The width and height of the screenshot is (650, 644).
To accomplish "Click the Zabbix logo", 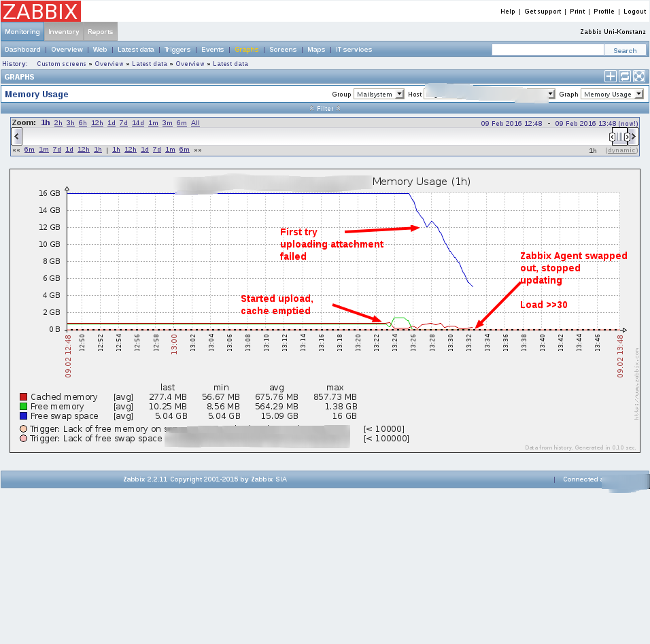I will click(x=41, y=11).
